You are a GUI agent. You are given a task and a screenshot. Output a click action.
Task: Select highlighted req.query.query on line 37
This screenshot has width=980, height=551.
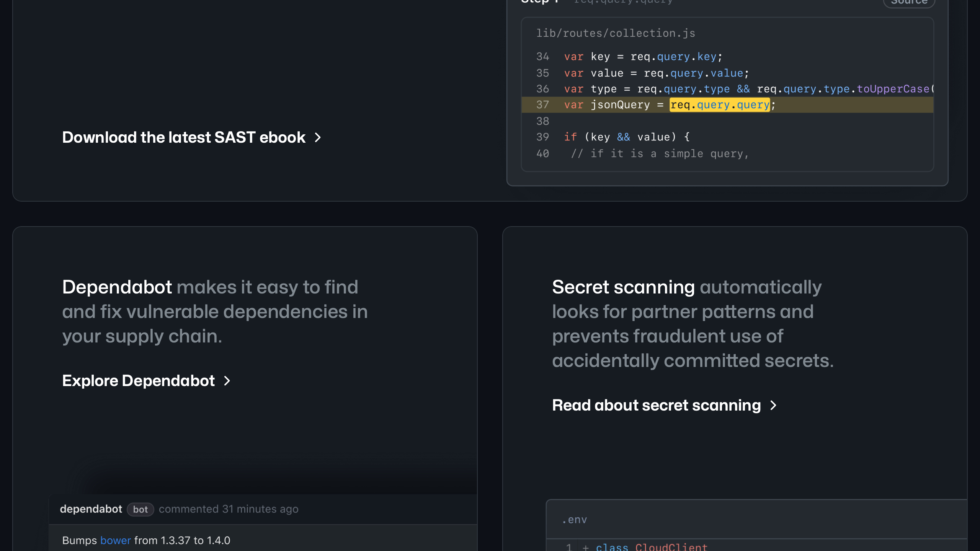720,105
